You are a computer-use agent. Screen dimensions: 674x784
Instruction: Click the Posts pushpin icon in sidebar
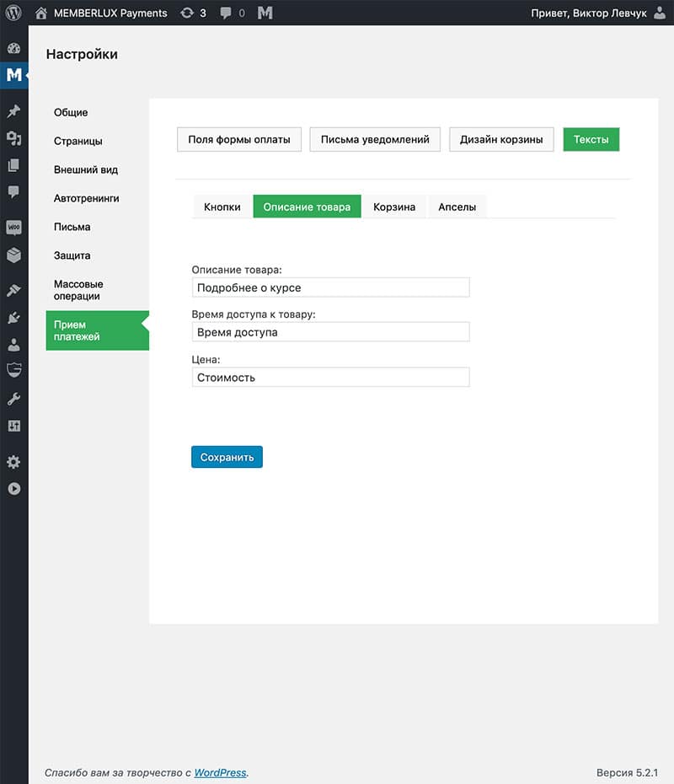pyautogui.click(x=13, y=110)
